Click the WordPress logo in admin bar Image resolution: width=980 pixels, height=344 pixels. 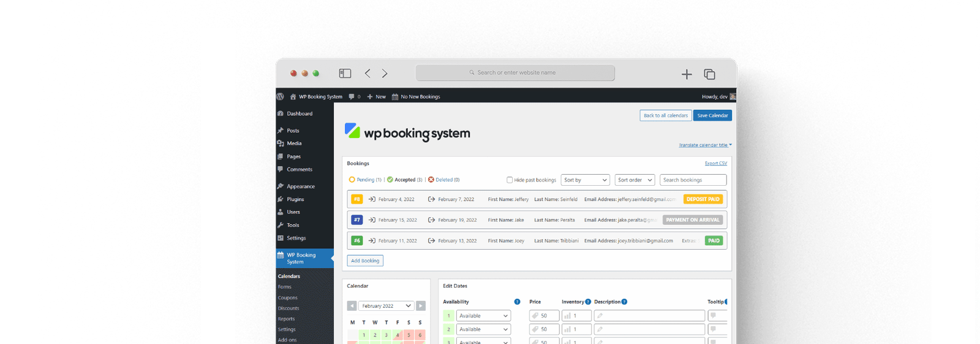tap(281, 97)
